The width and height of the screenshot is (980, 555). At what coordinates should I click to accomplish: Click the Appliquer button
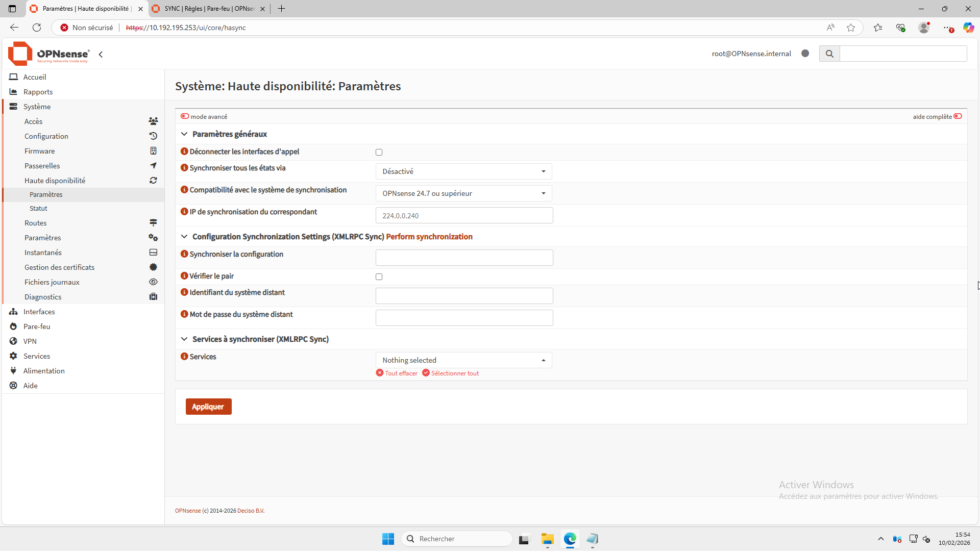tap(208, 407)
